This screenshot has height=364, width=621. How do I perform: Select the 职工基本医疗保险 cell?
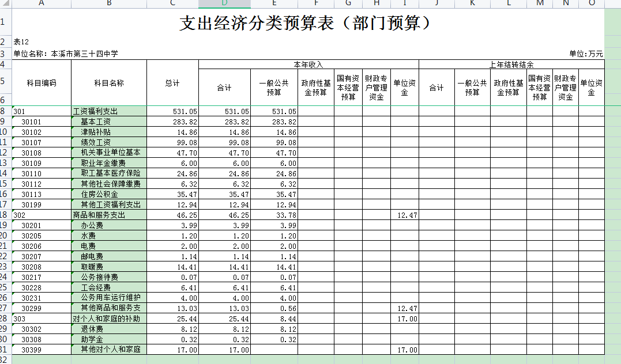(x=109, y=173)
